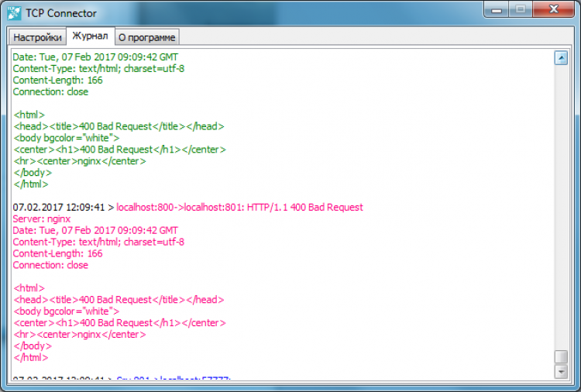Close the TCP Connector window

click(x=554, y=9)
